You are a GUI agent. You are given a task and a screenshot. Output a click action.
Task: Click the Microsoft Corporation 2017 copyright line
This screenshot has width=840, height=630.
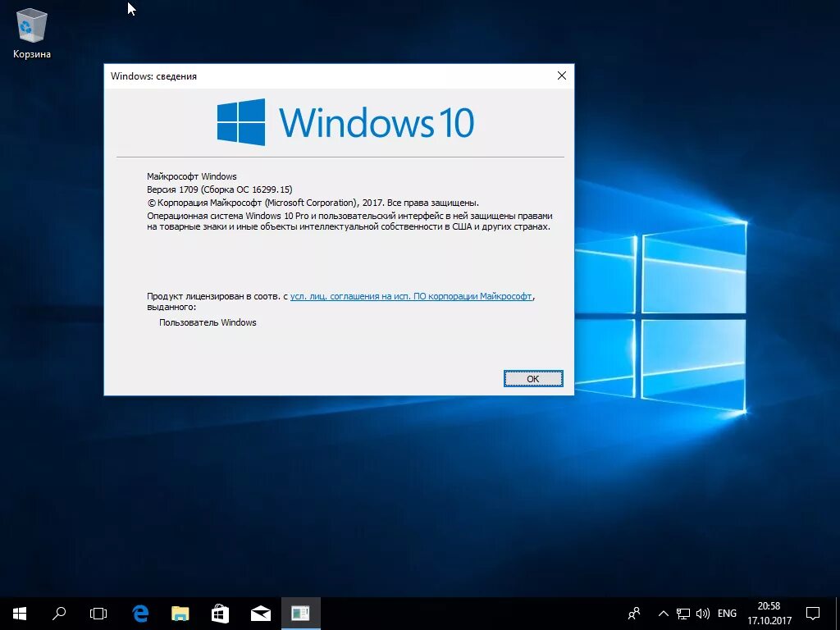click(x=313, y=203)
